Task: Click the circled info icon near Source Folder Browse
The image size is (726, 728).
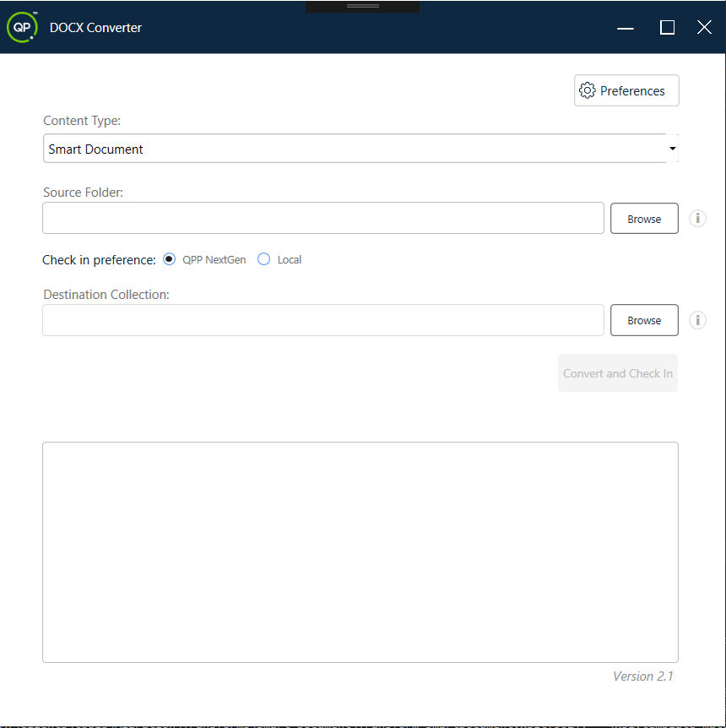Action: tap(697, 218)
